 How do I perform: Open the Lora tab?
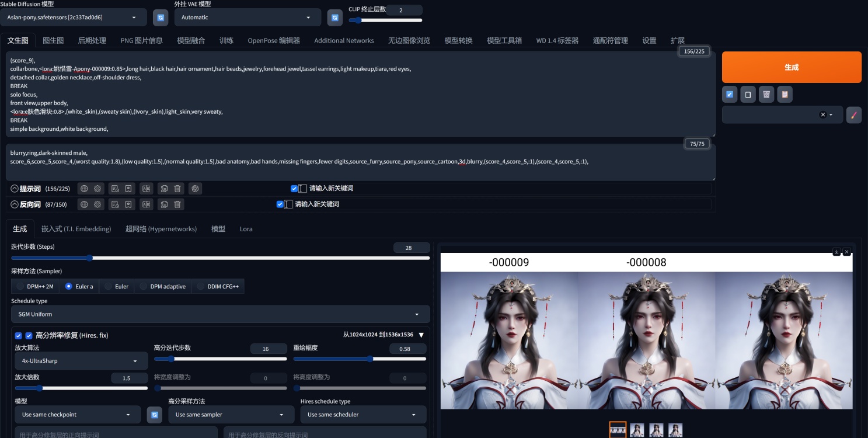(246, 229)
